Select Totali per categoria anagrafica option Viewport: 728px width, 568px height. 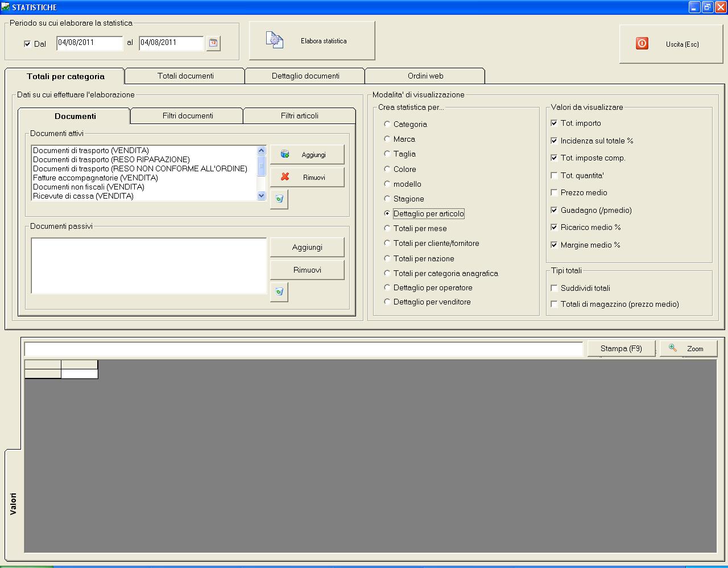pyautogui.click(x=387, y=273)
